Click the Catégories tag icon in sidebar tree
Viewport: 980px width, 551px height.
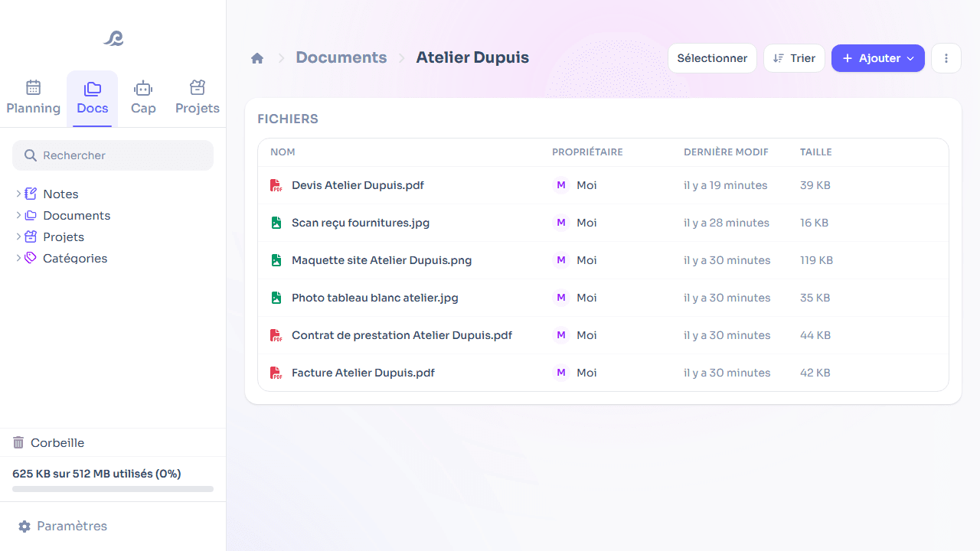pyautogui.click(x=31, y=258)
